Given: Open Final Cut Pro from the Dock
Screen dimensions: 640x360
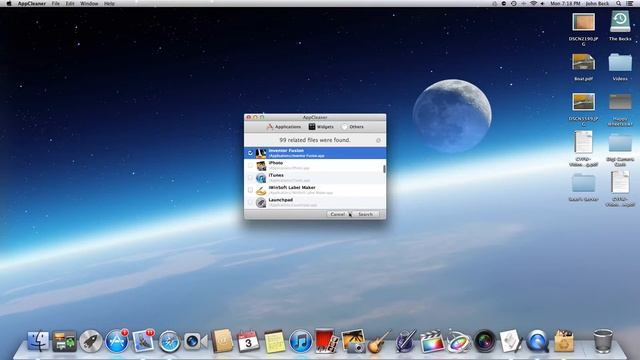Looking at the screenshot, I should pyautogui.click(x=432, y=341).
